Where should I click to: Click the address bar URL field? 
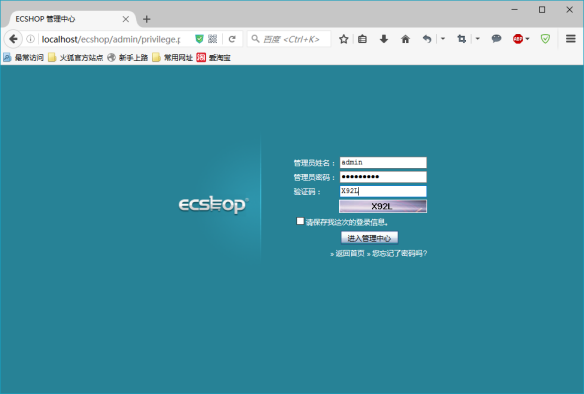[x=112, y=39]
